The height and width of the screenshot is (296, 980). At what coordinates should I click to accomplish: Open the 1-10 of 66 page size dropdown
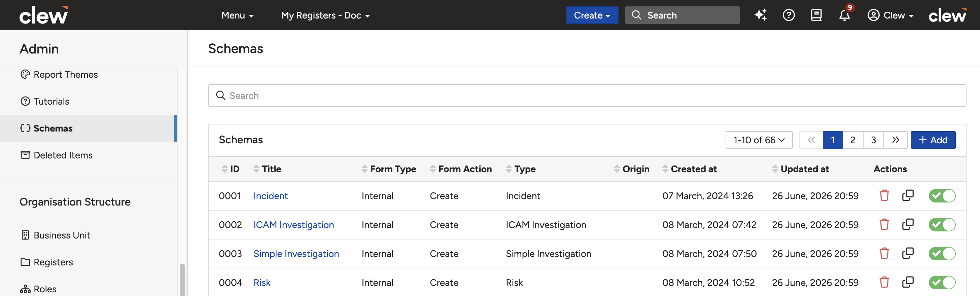[x=759, y=140]
